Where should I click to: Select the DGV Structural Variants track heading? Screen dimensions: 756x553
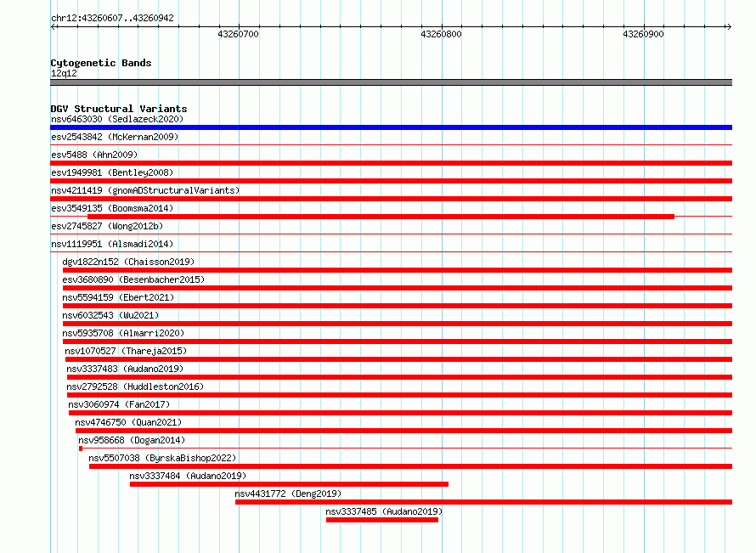coord(119,109)
